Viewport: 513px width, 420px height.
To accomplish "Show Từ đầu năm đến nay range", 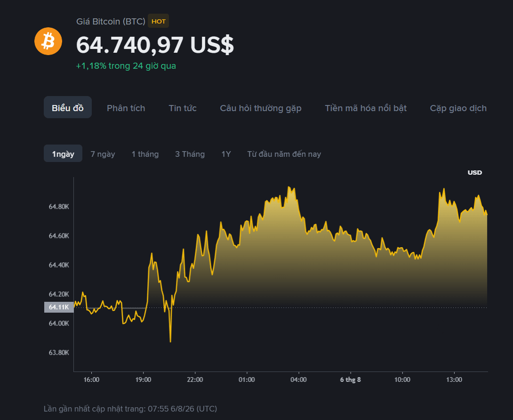I will (284, 154).
